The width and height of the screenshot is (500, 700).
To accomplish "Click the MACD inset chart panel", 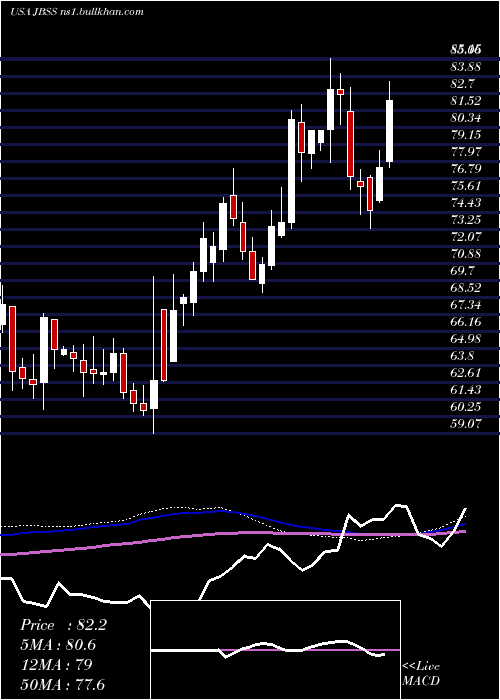I will pyautogui.click(x=275, y=650).
